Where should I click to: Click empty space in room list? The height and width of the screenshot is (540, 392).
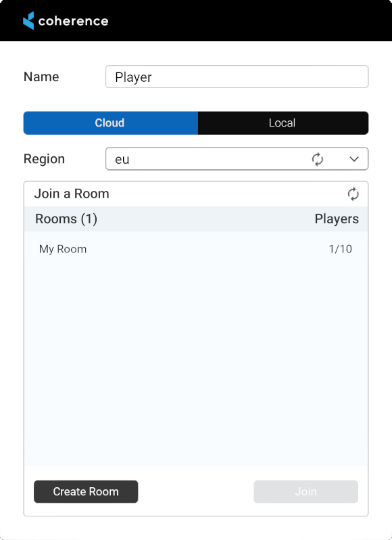coord(195,361)
